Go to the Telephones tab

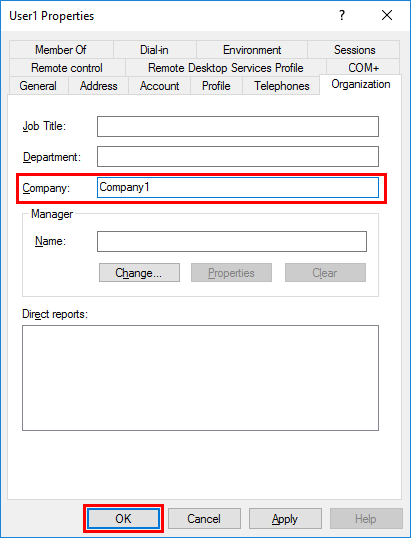tap(281, 86)
